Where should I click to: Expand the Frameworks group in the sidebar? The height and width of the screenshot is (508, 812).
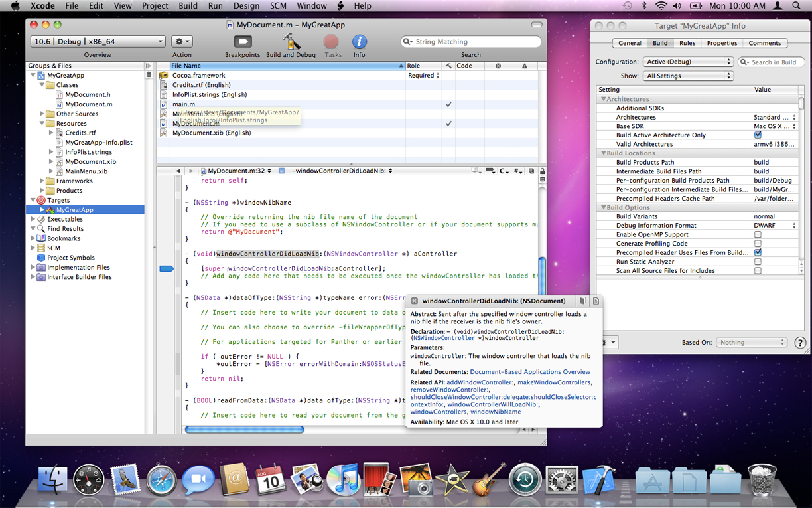click(x=42, y=181)
